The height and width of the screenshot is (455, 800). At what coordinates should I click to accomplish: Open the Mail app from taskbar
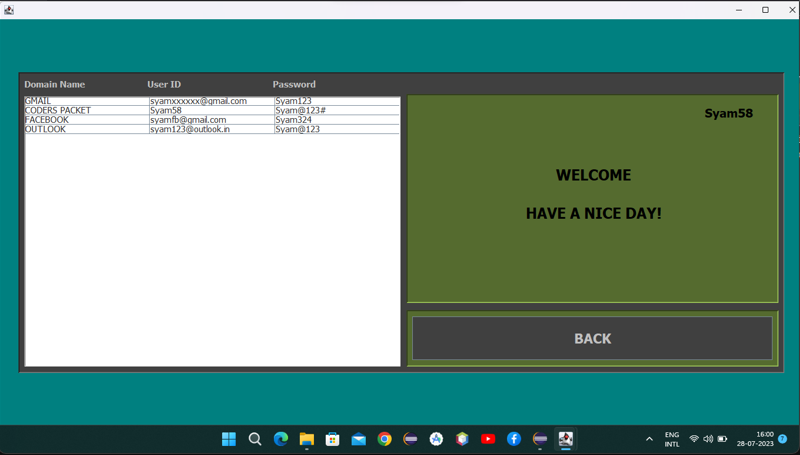359,439
